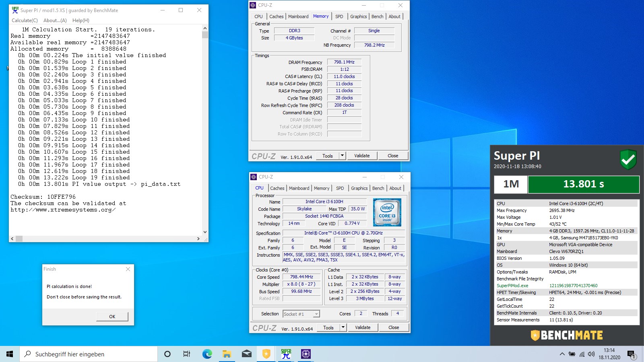Click the Intel Core i3 6100H name field
Image resolution: width=644 pixels, height=362 pixels.
click(x=324, y=202)
